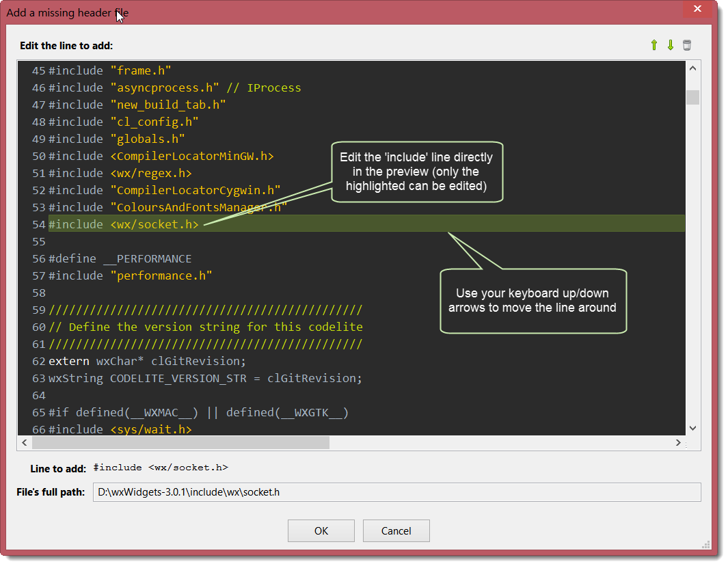Click the OK button
Screen dimensions: 728x566
(321, 530)
